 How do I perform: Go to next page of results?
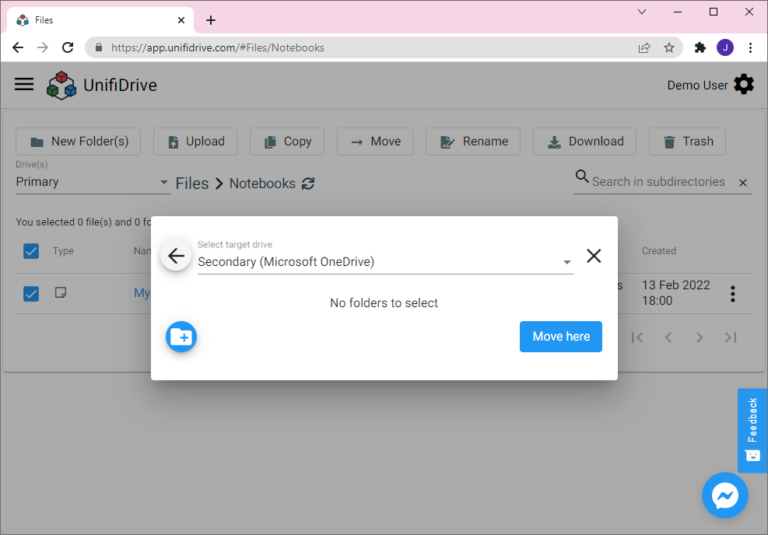tap(699, 337)
